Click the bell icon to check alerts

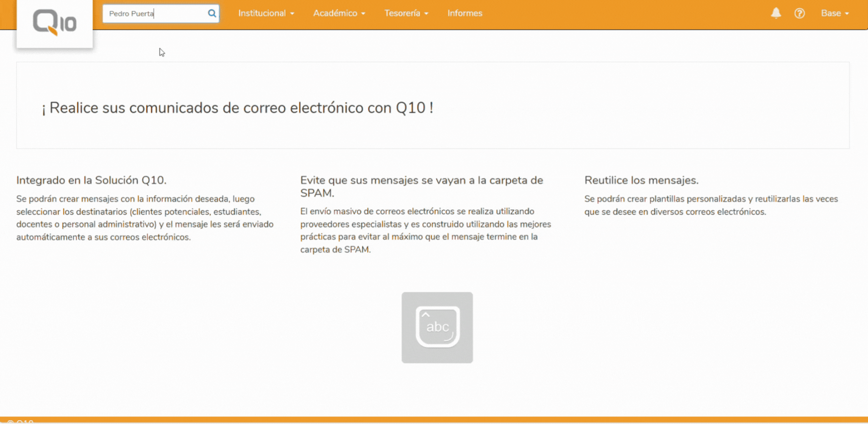(776, 13)
